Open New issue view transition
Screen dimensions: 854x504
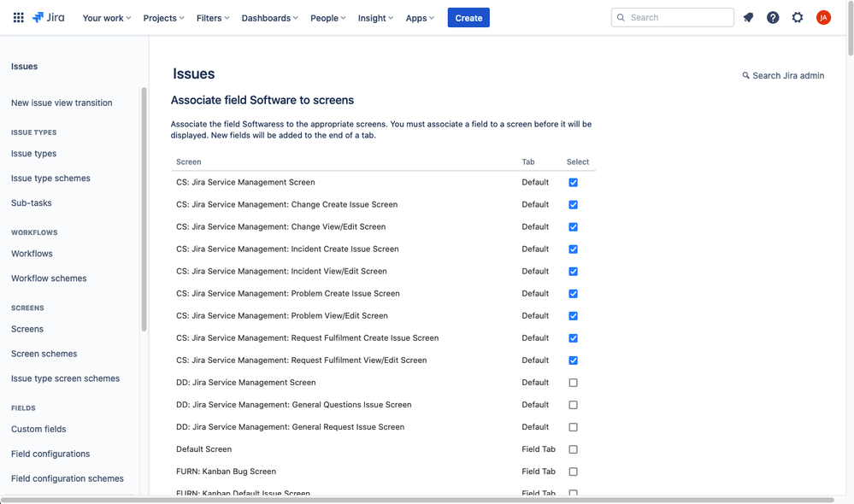pos(62,103)
